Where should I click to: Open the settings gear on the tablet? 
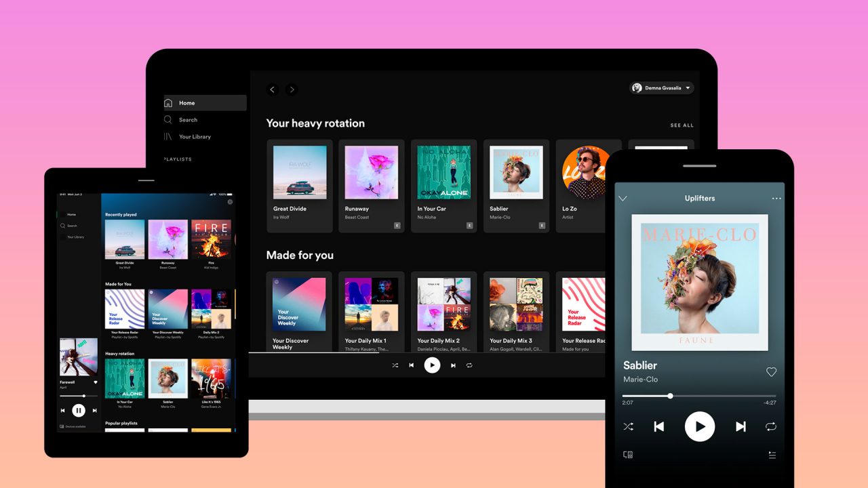click(230, 202)
